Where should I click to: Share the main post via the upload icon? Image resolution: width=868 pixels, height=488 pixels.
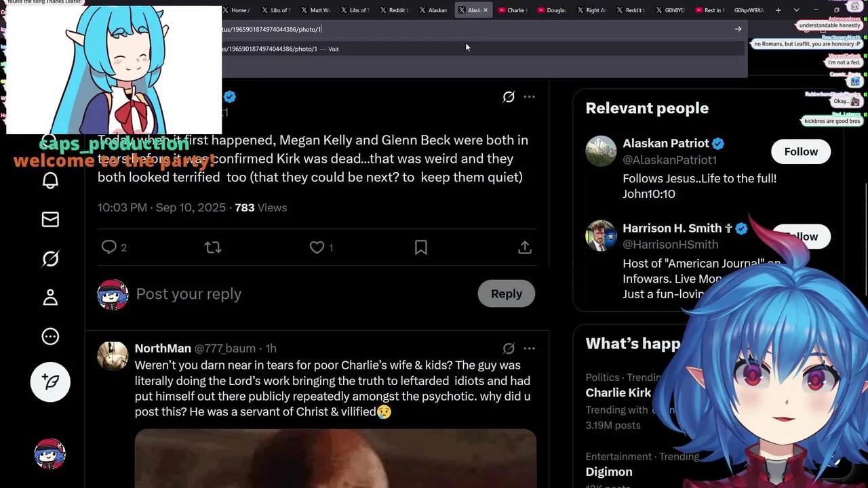click(525, 247)
